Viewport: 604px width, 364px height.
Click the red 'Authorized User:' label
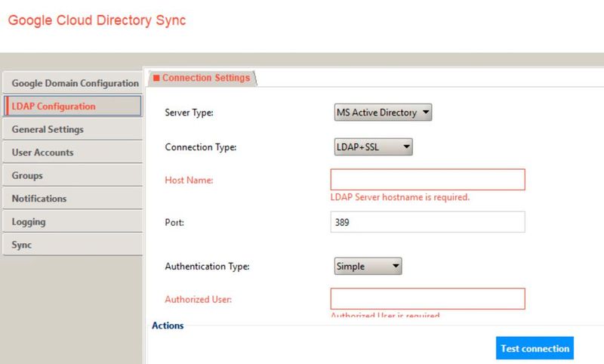tap(199, 299)
